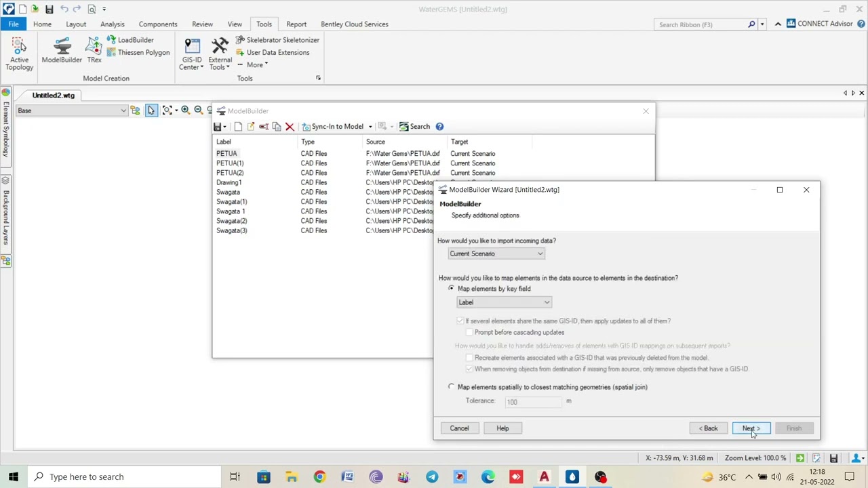Select Map elements by key field
Image resolution: width=868 pixels, height=488 pixels.
pos(451,289)
